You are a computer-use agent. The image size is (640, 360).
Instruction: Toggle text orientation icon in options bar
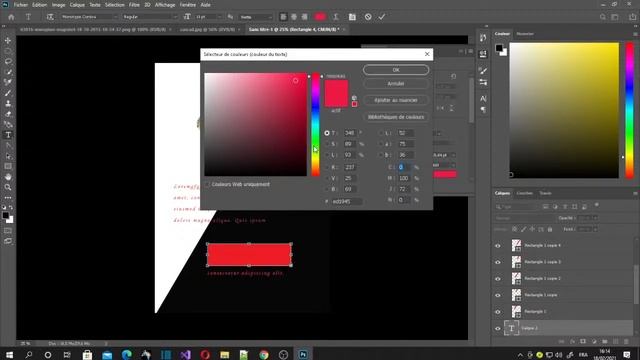point(50,17)
